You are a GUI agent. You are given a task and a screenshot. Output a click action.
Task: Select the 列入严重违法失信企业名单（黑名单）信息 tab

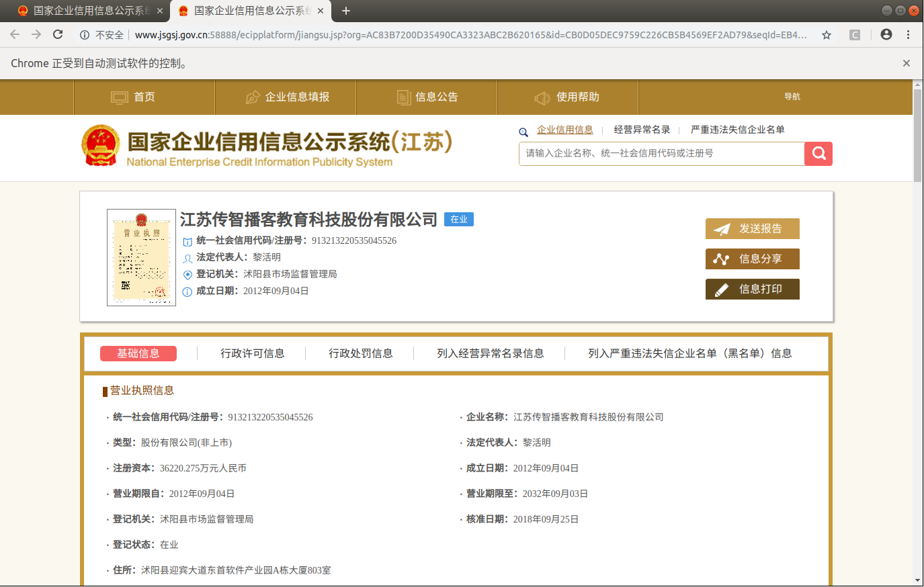[690, 354]
